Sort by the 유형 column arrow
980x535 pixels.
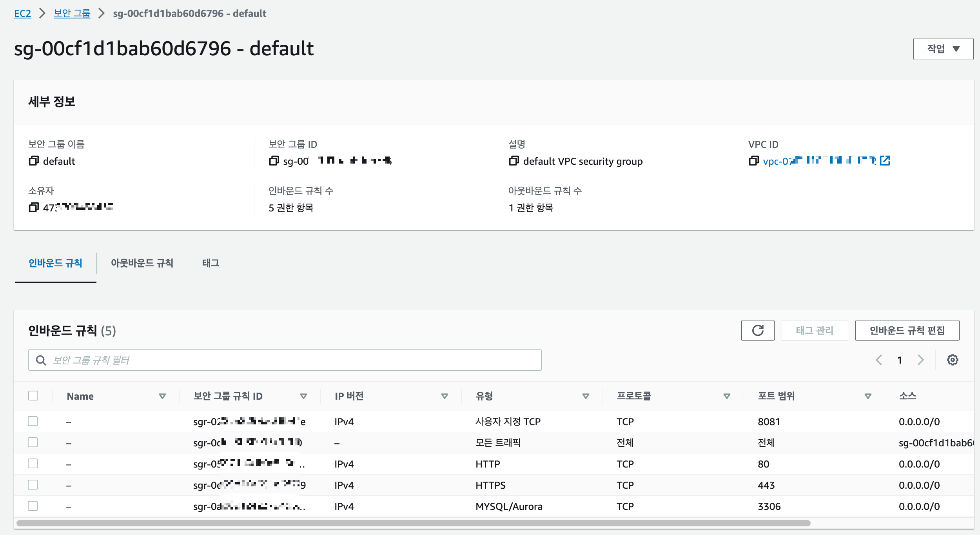(x=586, y=397)
